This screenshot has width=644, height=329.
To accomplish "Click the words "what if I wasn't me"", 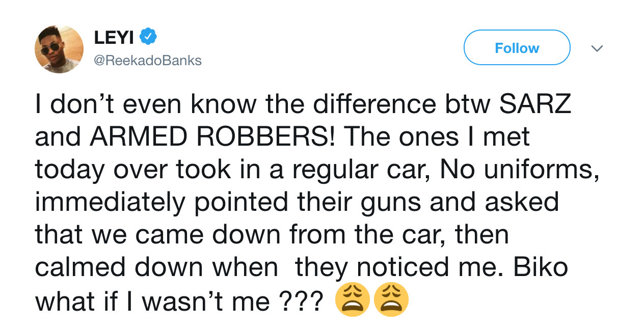I will 152,301.
